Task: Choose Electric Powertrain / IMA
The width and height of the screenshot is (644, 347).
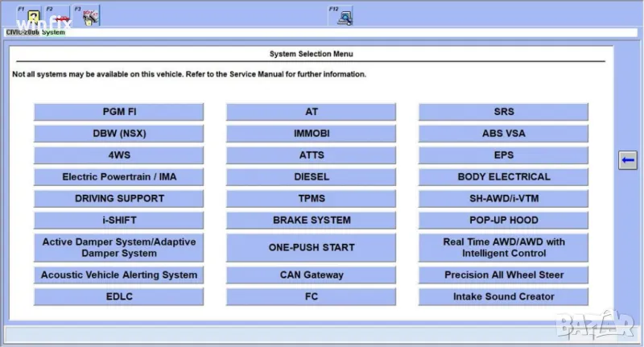Action: tap(118, 177)
